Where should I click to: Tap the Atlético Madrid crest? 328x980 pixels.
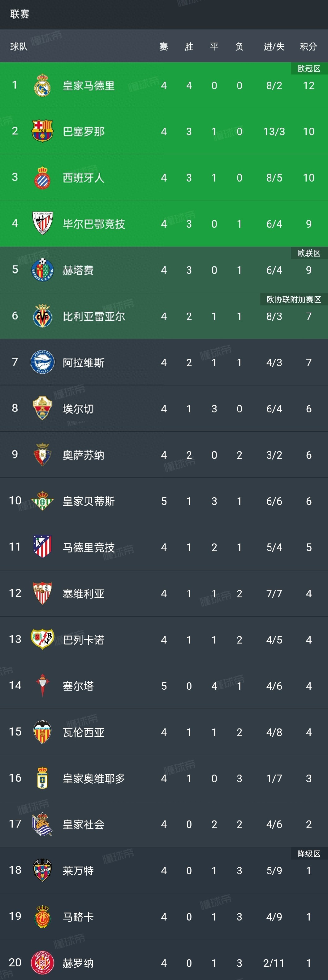coord(42,547)
